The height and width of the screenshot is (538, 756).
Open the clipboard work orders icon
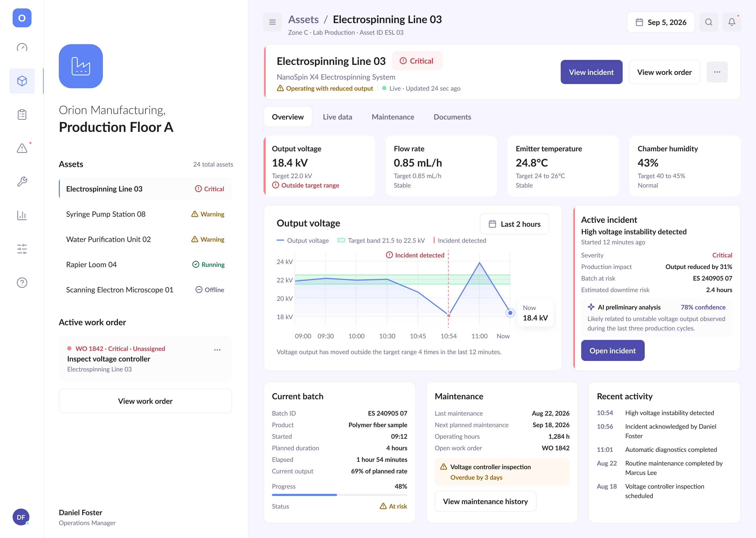pos(22,115)
